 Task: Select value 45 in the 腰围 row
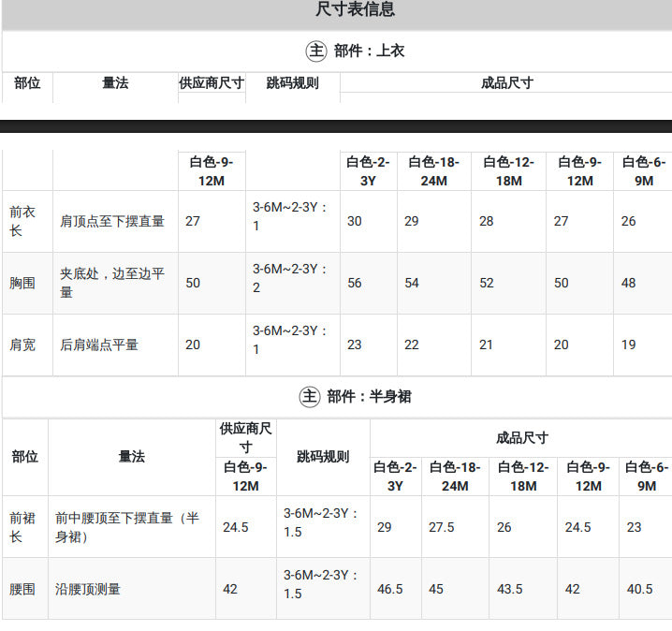[436, 589]
